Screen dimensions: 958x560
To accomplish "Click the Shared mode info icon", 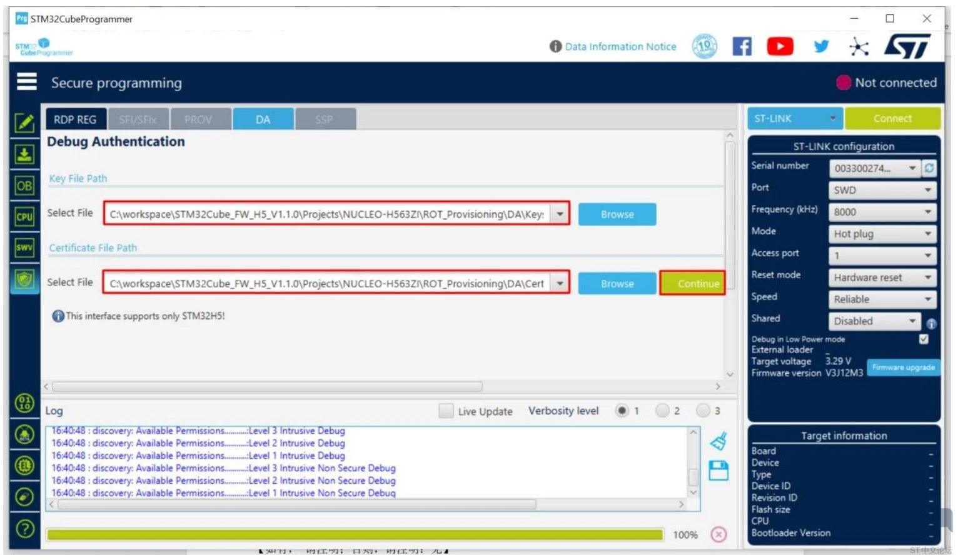I will pyautogui.click(x=931, y=324).
